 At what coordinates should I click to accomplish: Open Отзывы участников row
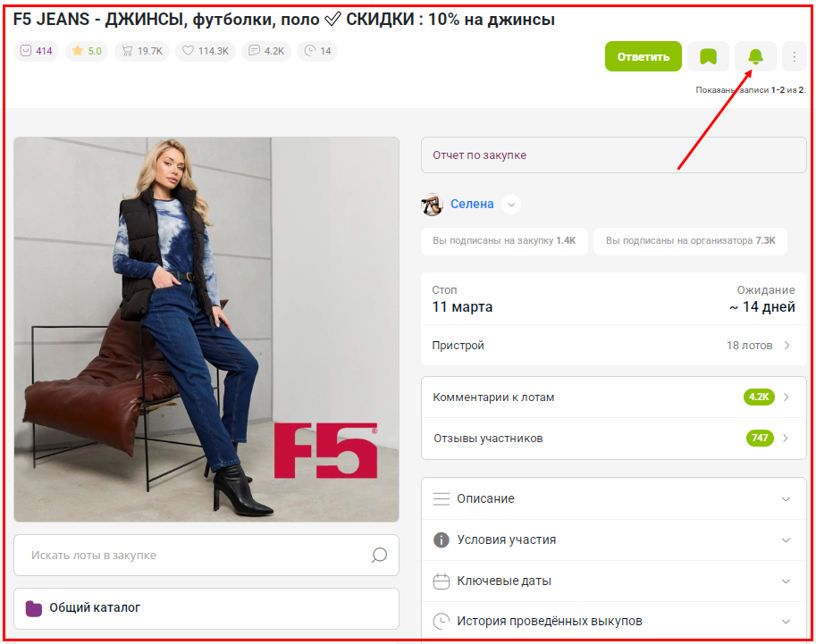(613, 439)
